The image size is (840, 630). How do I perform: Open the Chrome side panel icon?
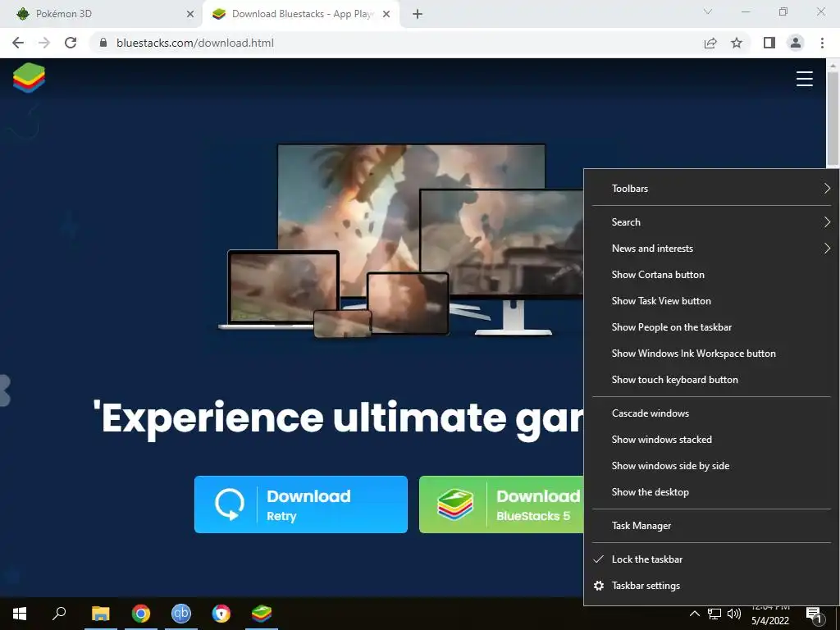pos(769,43)
